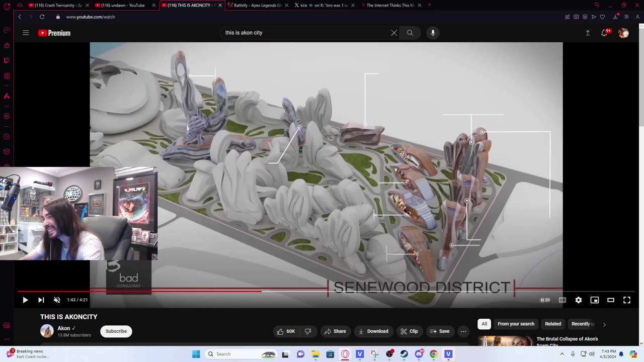Save the video to a playlist
Image resolution: width=644 pixels, height=362 pixels.
tap(439, 331)
